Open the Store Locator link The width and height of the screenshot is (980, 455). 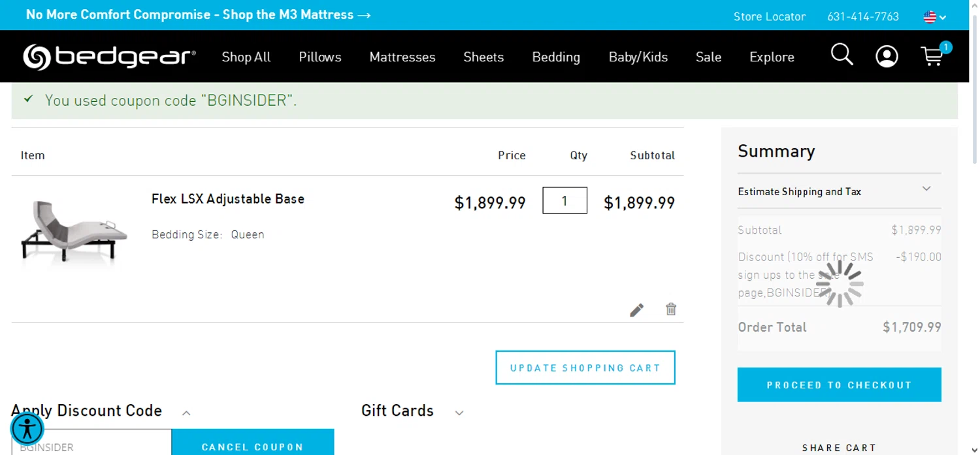770,16
